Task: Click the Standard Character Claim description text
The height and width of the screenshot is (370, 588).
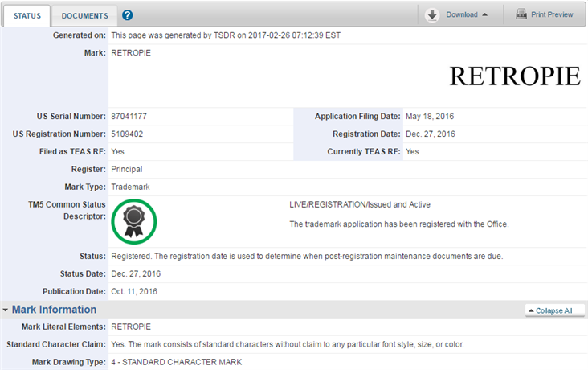Action: [x=288, y=344]
